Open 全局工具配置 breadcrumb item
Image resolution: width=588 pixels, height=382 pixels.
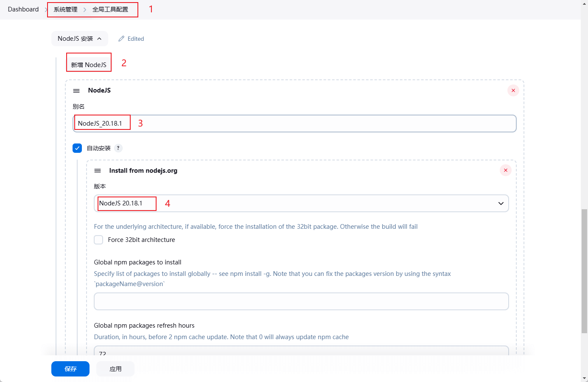[110, 9]
